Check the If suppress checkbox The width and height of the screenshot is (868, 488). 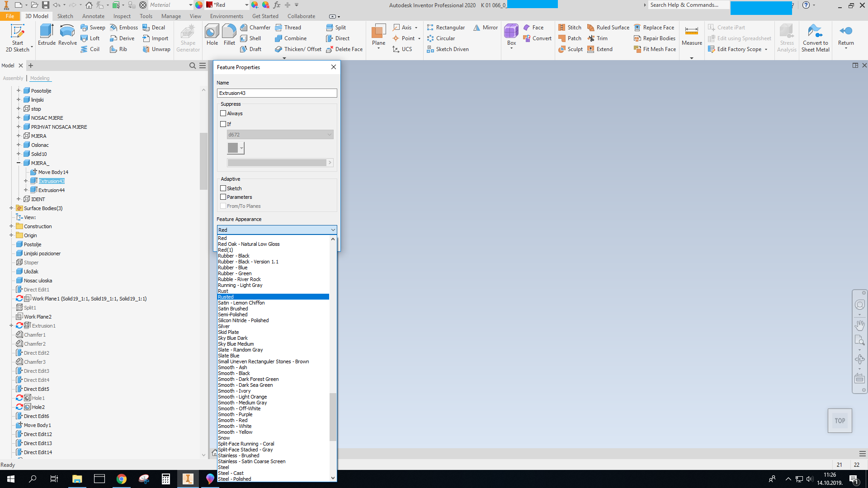(223, 124)
